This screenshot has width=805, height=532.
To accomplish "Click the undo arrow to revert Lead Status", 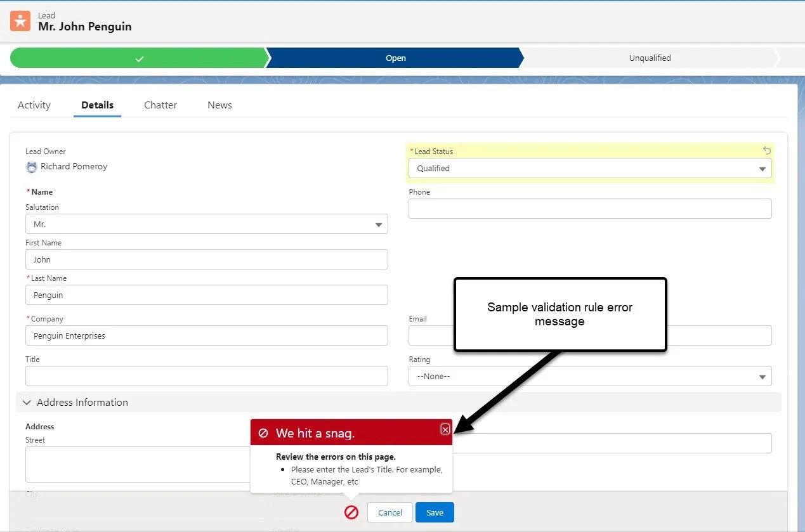I will coord(767,150).
